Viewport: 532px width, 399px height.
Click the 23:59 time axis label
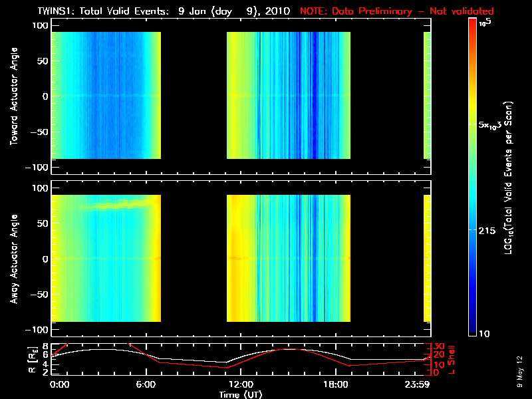coord(417,385)
